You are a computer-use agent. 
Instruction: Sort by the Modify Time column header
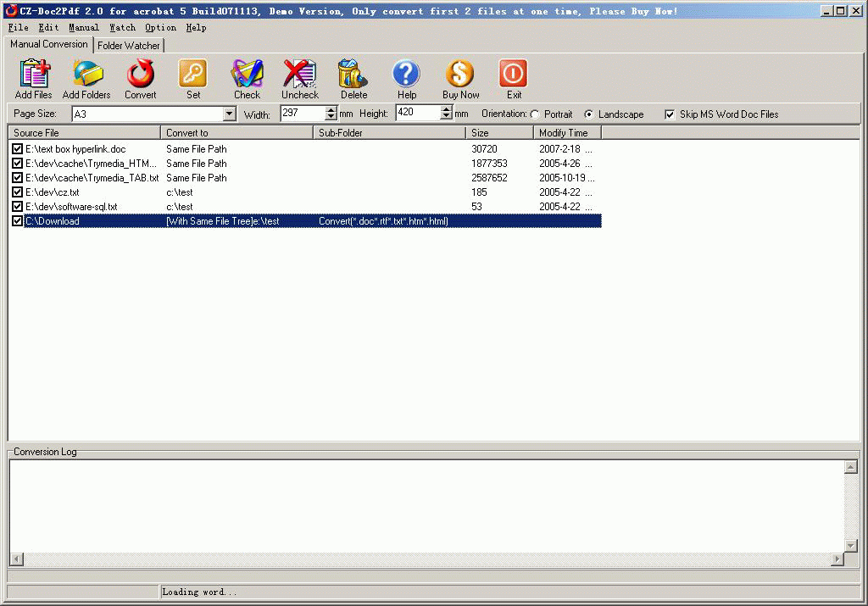pyautogui.click(x=567, y=133)
